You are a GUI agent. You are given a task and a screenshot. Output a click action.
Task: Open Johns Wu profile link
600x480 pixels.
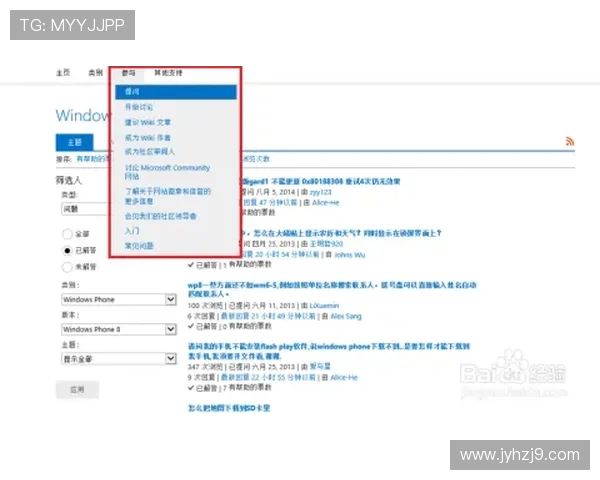point(349,255)
